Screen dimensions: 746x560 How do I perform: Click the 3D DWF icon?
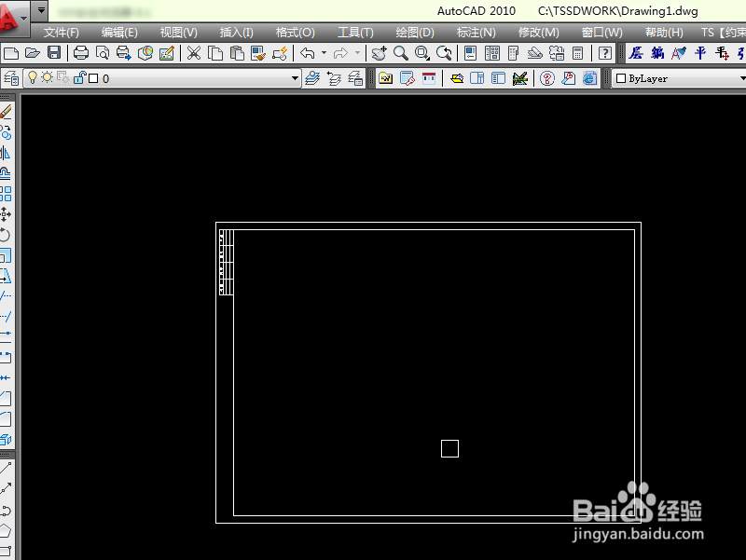tap(145, 53)
